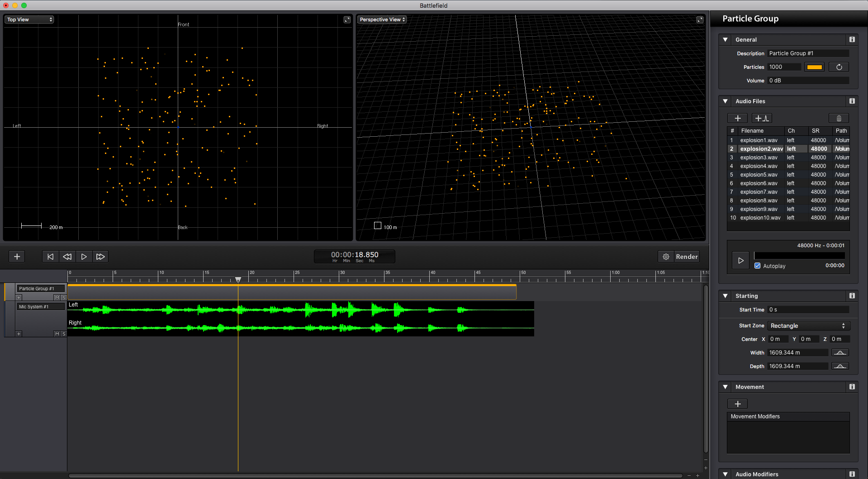Show info for the Audio Files section
Image resolution: width=868 pixels, height=479 pixels.
click(x=852, y=101)
